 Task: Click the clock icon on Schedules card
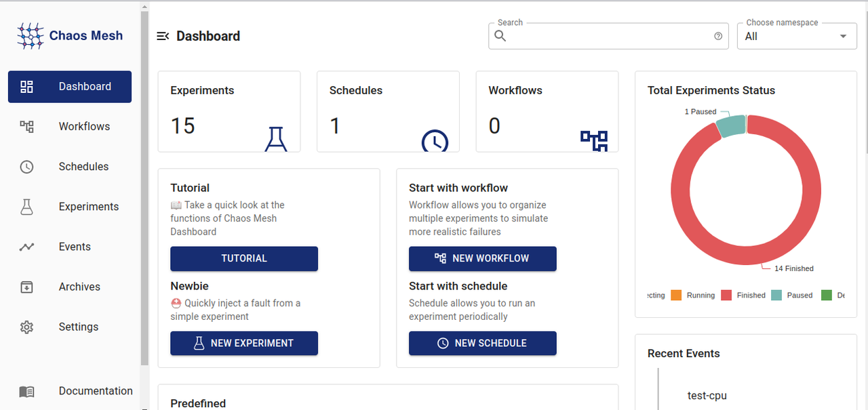click(435, 141)
